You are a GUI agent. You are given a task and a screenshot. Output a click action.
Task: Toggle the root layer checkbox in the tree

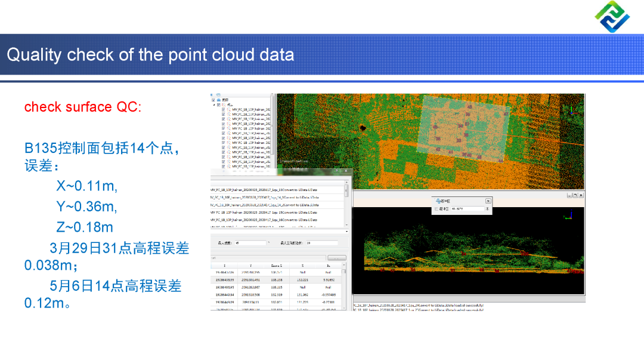tap(213, 100)
